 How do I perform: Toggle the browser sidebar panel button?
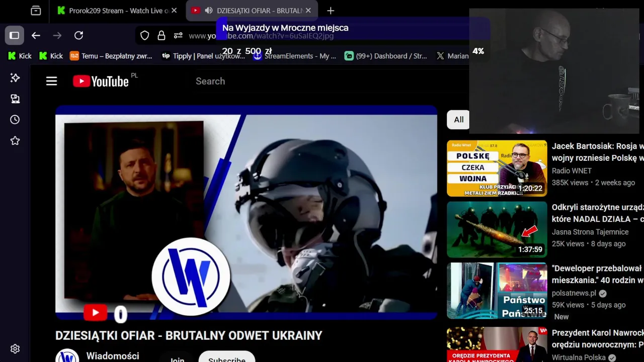coord(15,35)
